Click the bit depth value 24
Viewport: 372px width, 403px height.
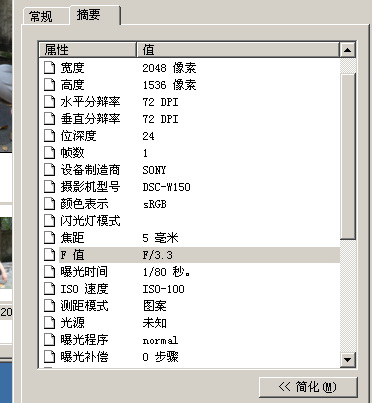148,136
